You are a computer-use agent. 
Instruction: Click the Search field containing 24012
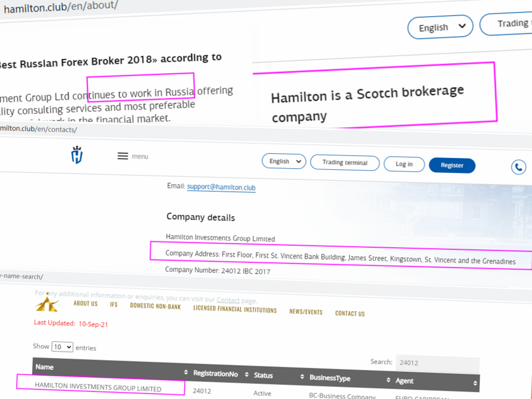437,363
